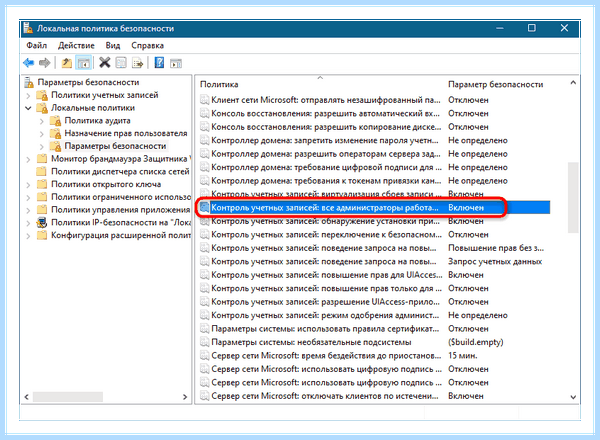Expand Политики открытого ключа node
The width and height of the screenshot is (600, 440).
tap(28, 185)
